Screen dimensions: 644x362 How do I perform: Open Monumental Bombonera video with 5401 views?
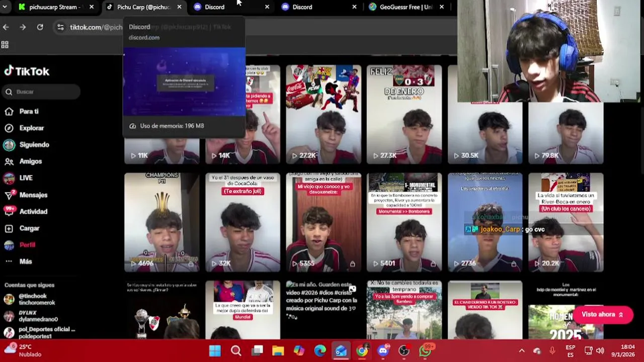(x=404, y=222)
